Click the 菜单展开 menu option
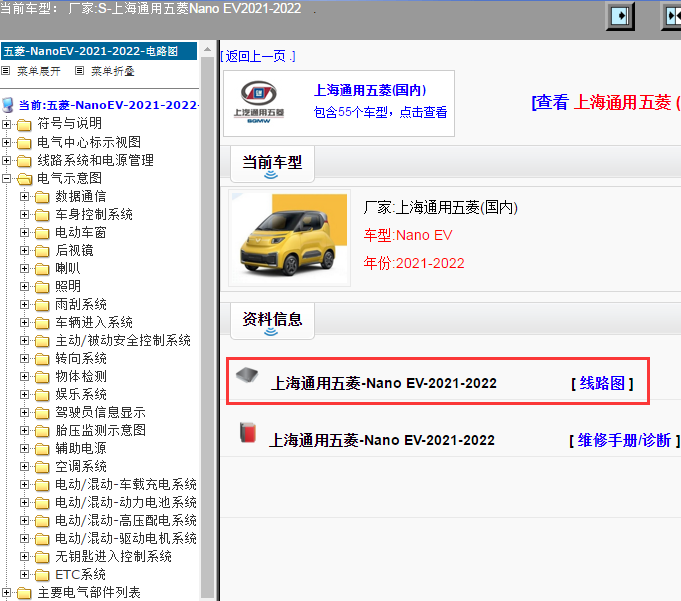This screenshot has height=601, width=681. tap(39, 71)
